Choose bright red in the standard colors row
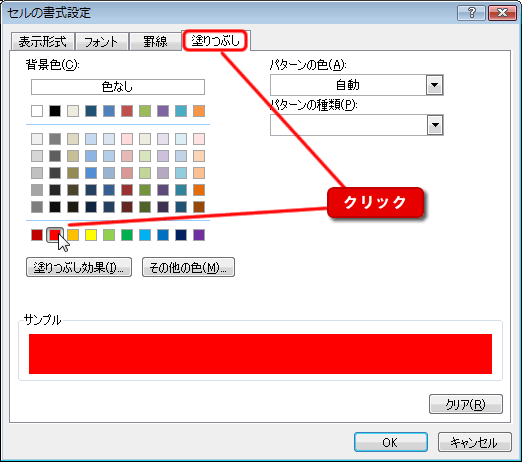The height and width of the screenshot is (462, 522). (55, 235)
